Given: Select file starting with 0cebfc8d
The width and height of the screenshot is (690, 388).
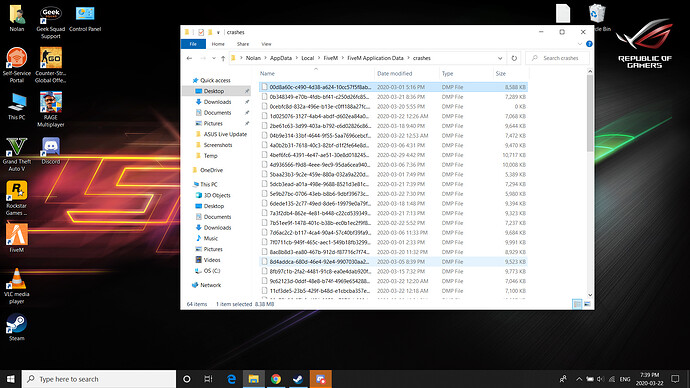Looking at the screenshot, I should click(x=394, y=106).
